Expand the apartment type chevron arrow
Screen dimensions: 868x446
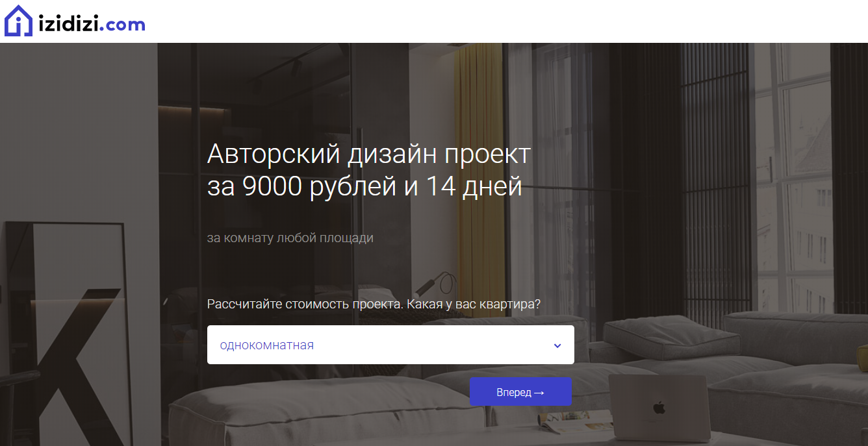point(557,345)
